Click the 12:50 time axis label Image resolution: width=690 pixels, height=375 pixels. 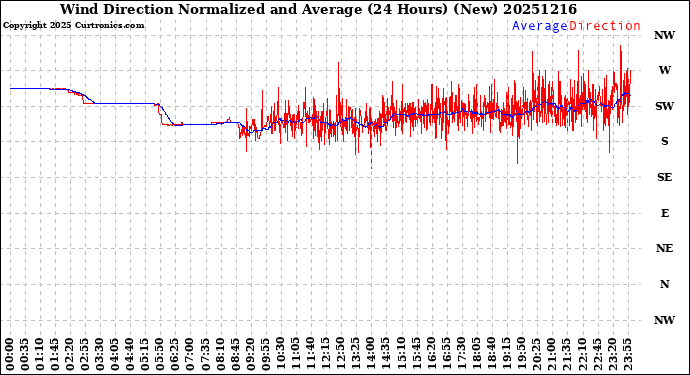pos(341,355)
